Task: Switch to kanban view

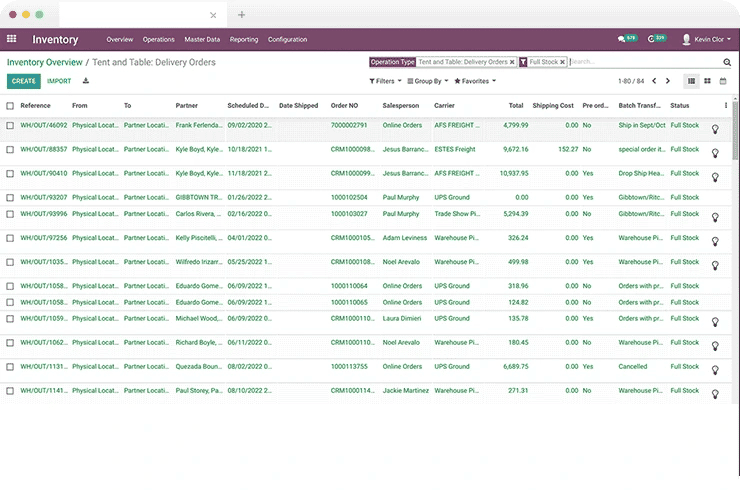Action: 707,81
